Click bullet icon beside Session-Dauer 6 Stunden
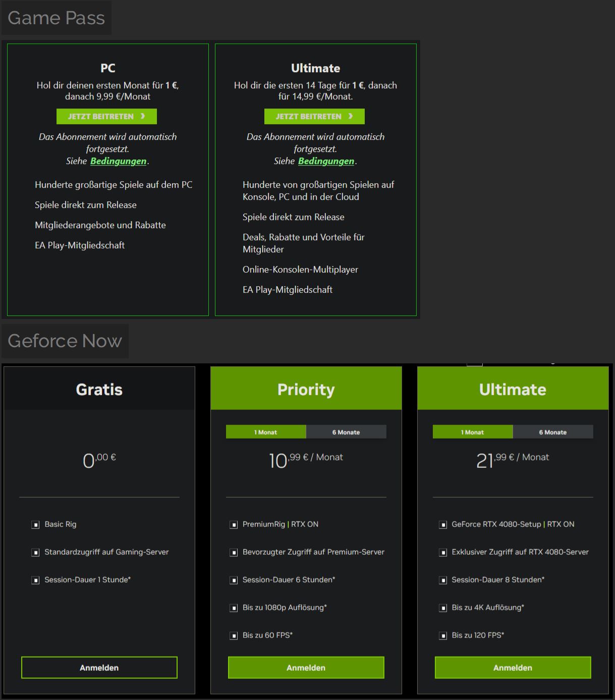 tap(234, 580)
